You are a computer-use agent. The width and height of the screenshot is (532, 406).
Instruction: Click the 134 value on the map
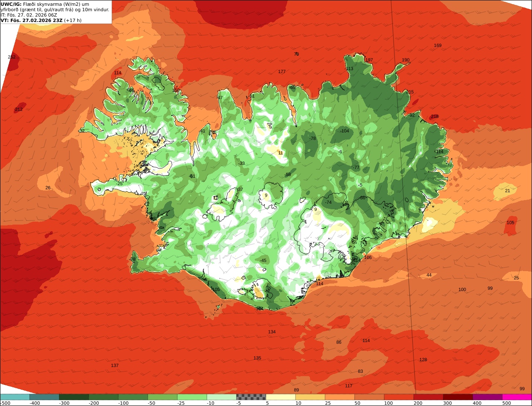coord(272,332)
